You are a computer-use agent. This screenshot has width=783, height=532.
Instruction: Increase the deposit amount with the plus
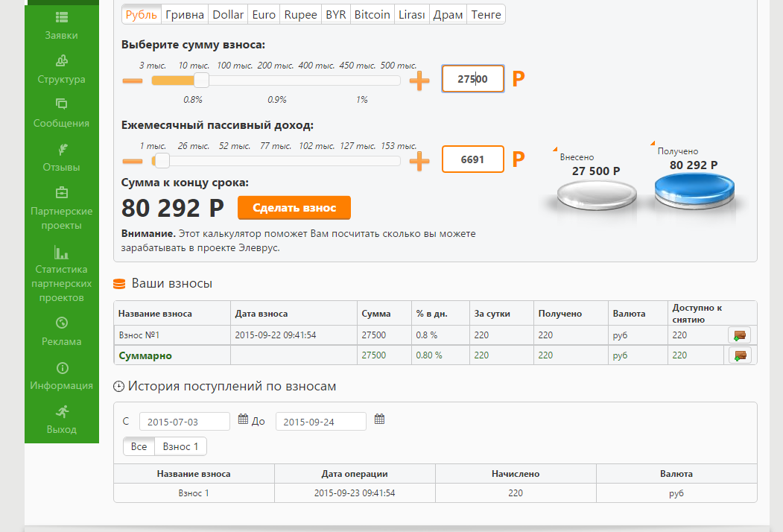click(419, 80)
